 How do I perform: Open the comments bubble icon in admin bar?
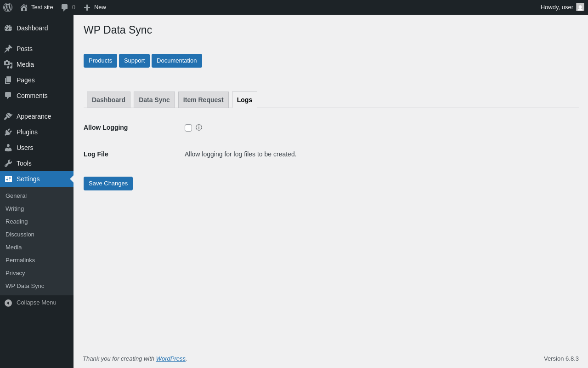[x=65, y=7]
